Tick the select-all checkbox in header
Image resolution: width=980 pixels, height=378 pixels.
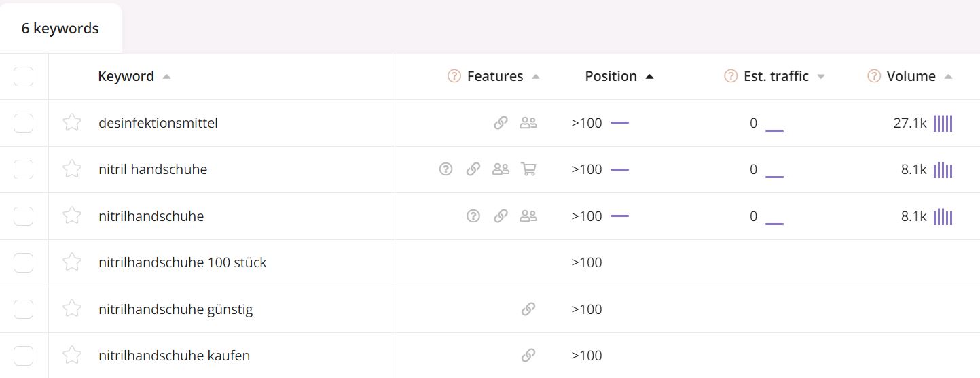point(24,76)
